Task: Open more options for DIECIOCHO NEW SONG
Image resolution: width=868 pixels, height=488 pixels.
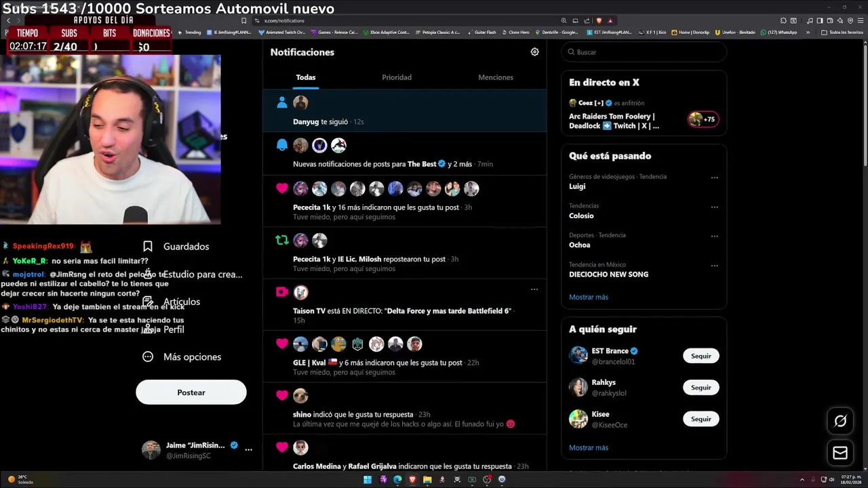Action: click(x=714, y=266)
